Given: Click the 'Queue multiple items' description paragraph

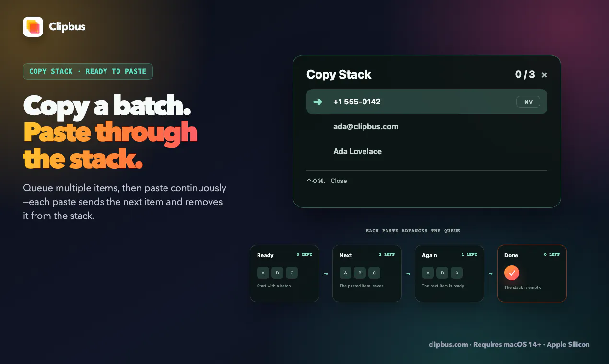Looking at the screenshot, I should pos(125,202).
